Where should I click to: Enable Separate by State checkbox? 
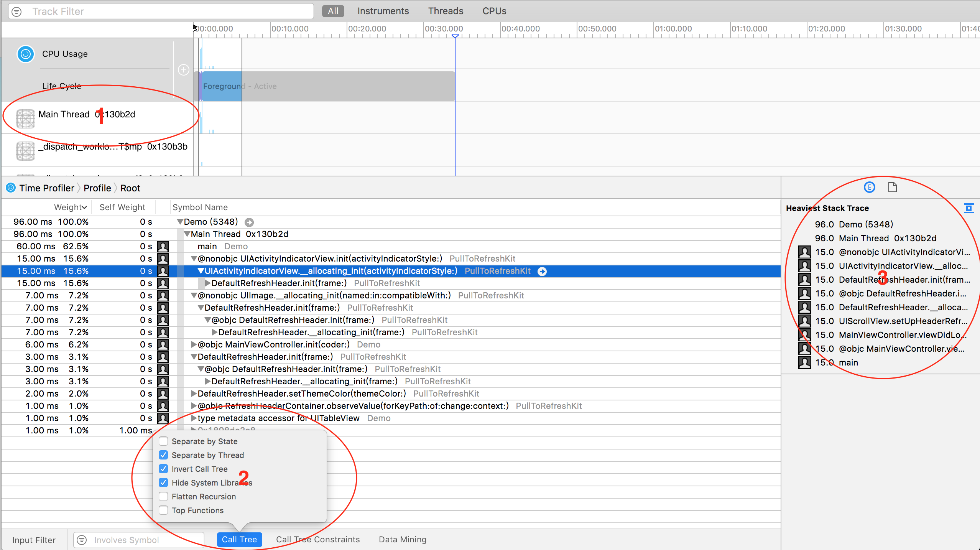[163, 441]
